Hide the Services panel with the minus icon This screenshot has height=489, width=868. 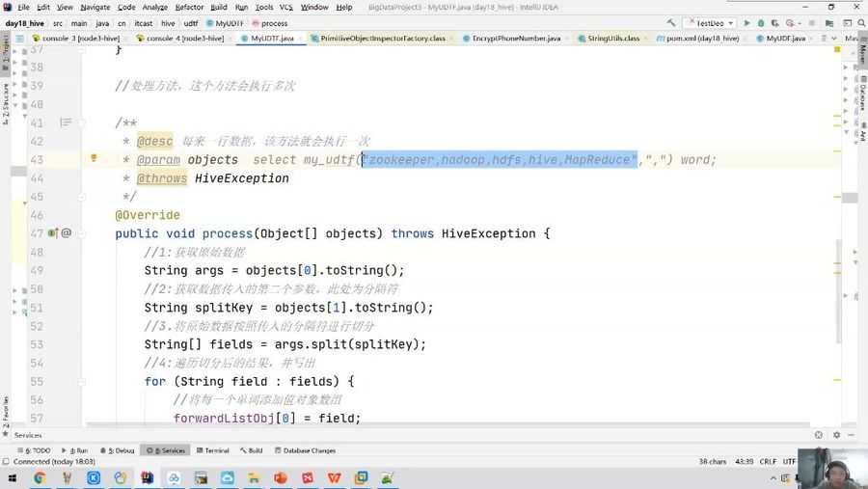[x=852, y=435]
